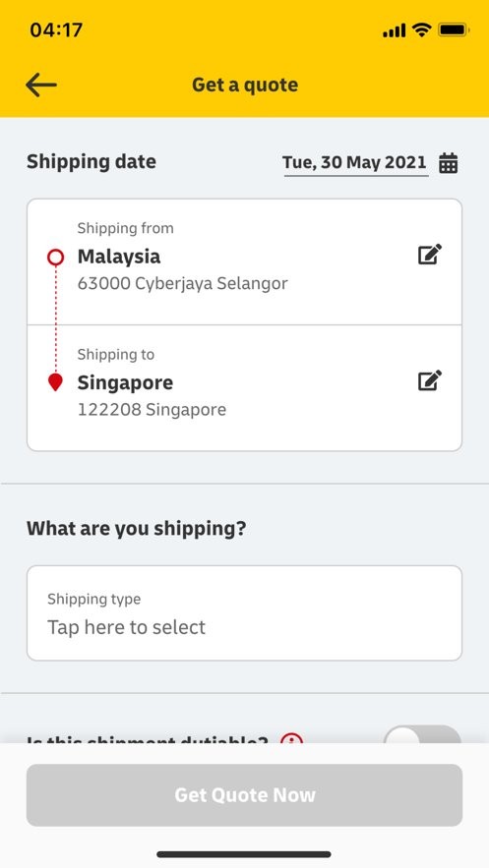Tap the home indicator bar

pos(244,854)
